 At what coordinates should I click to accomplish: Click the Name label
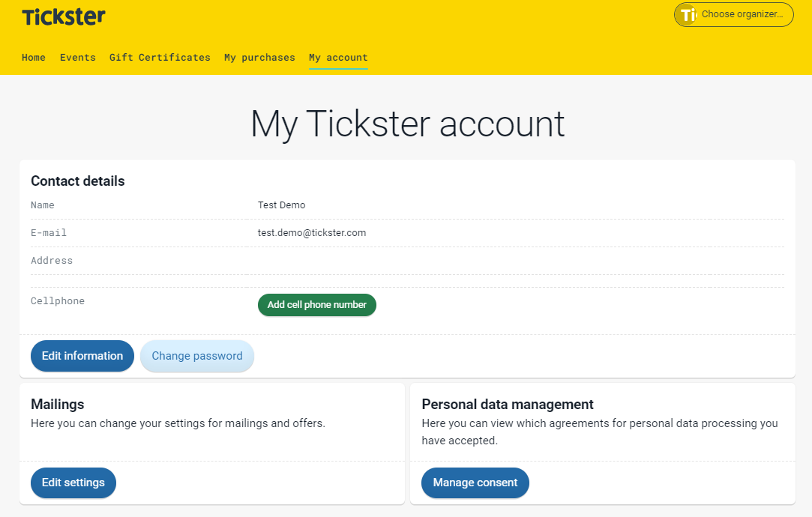click(43, 205)
